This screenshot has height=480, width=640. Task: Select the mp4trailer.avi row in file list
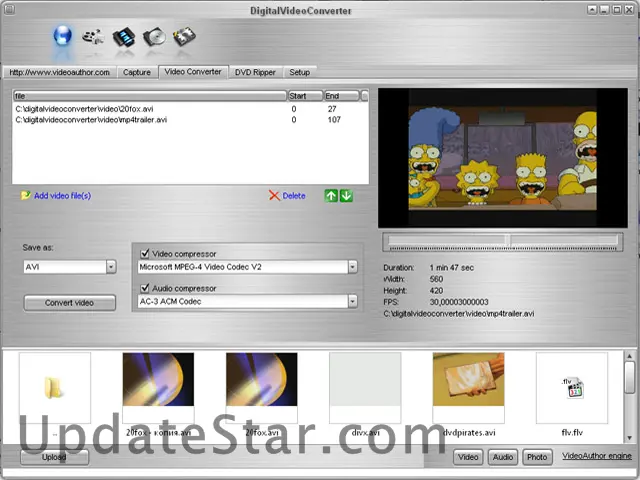point(190,120)
